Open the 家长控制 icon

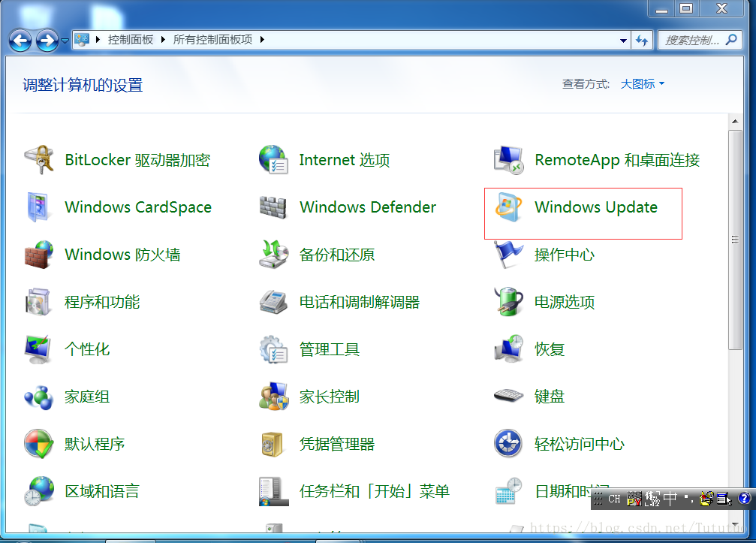point(273,397)
